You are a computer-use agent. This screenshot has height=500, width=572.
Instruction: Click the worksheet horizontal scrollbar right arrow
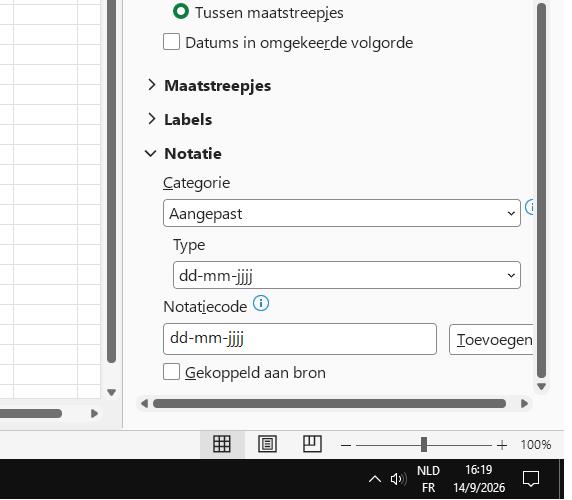[94, 414]
